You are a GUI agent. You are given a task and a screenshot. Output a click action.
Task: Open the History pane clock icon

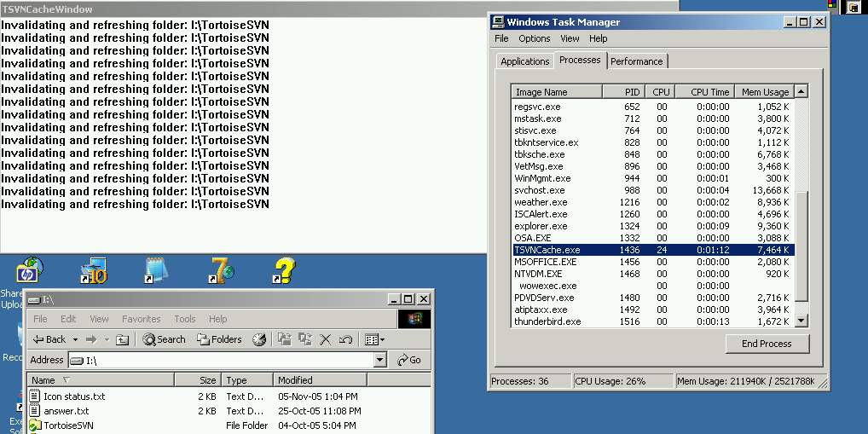(x=259, y=339)
